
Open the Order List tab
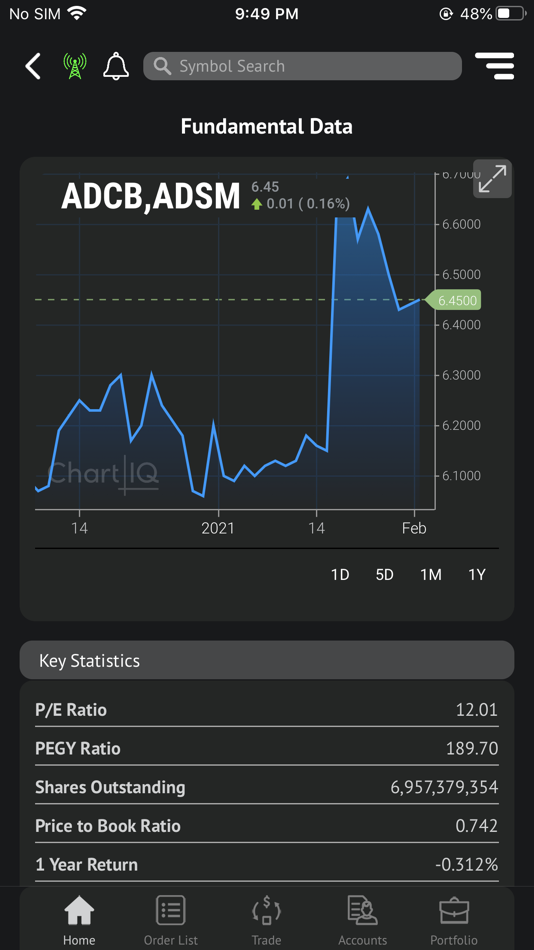pos(171,920)
